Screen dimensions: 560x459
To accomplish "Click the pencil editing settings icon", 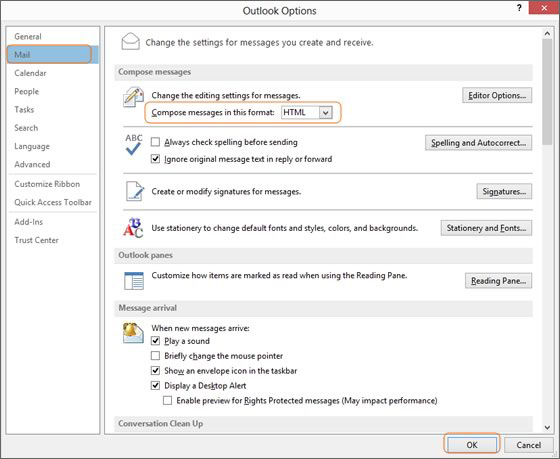I will [x=133, y=97].
